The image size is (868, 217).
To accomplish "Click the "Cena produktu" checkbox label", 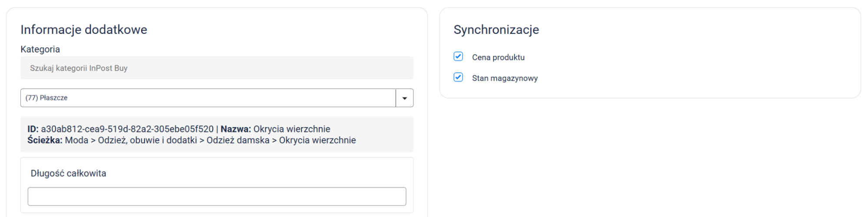I will 498,57.
